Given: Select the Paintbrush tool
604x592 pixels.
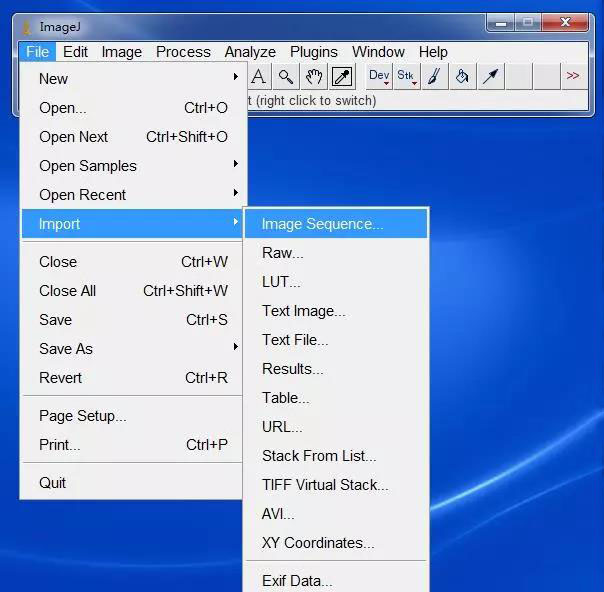Looking at the screenshot, I should coord(434,76).
